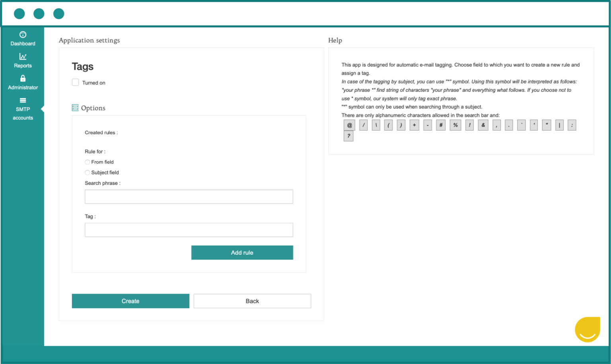The height and width of the screenshot is (364, 611).
Task: Select the @ symbol key in Help
Action: [x=349, y=125]
